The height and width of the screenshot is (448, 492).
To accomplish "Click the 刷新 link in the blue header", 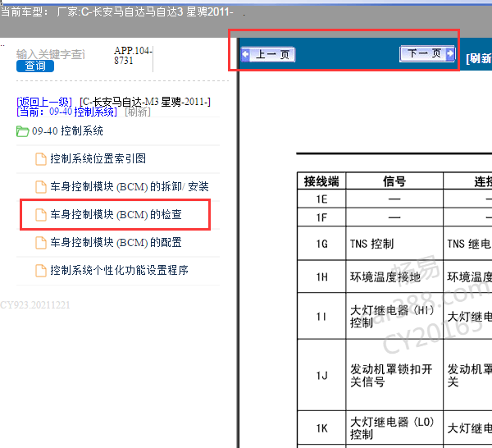I will click(479, 58).
